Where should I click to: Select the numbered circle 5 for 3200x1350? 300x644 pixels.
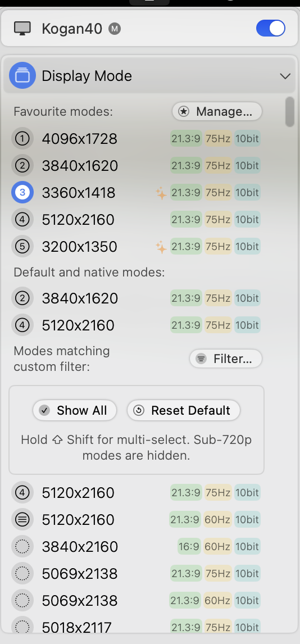[x=22, y=247]
